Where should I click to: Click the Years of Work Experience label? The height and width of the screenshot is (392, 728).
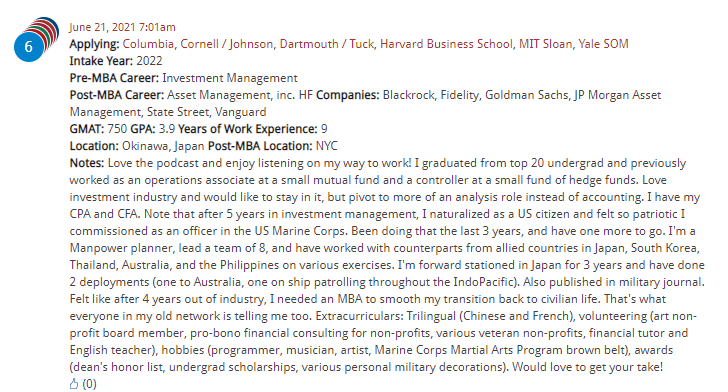248,129
